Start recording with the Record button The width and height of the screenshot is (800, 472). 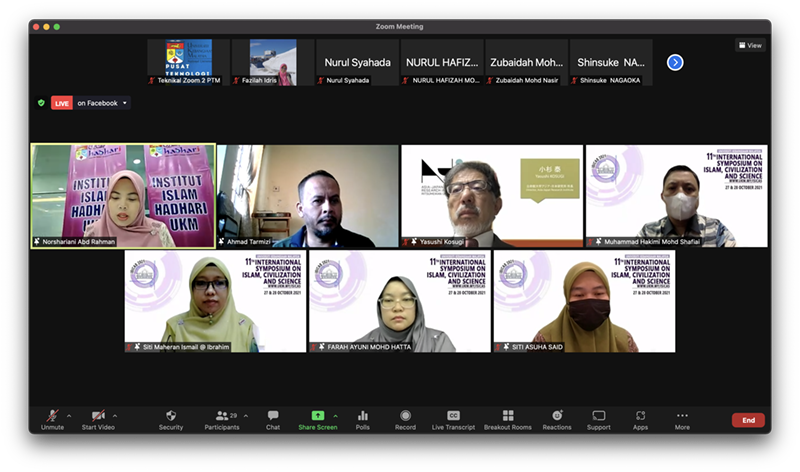pos(405,419)
